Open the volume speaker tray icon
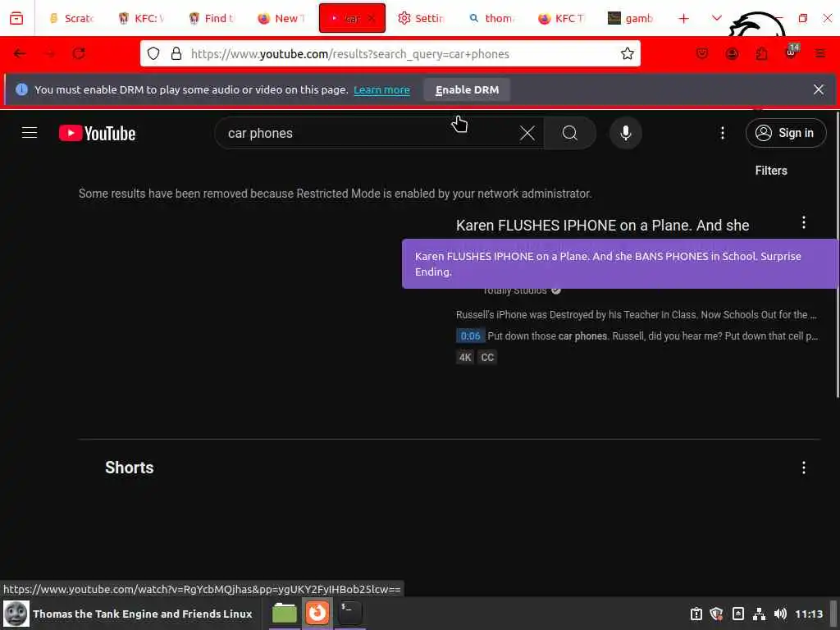 coord(780,614)
